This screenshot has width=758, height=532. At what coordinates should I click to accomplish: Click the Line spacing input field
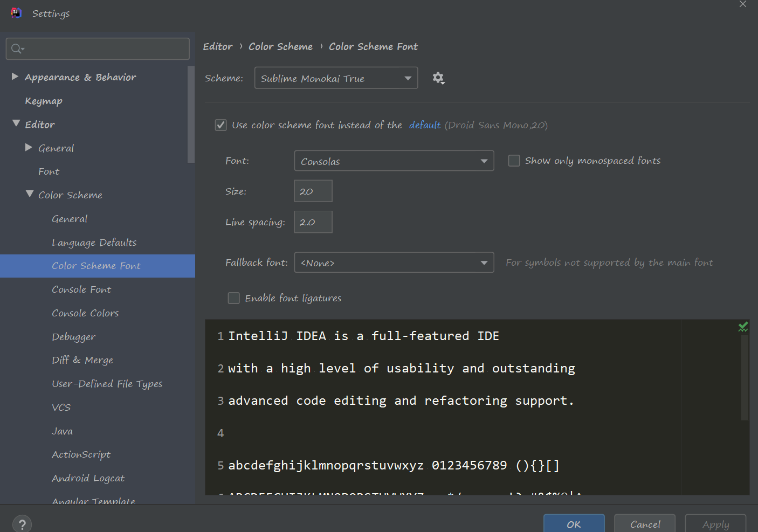(x=313, y=222)
